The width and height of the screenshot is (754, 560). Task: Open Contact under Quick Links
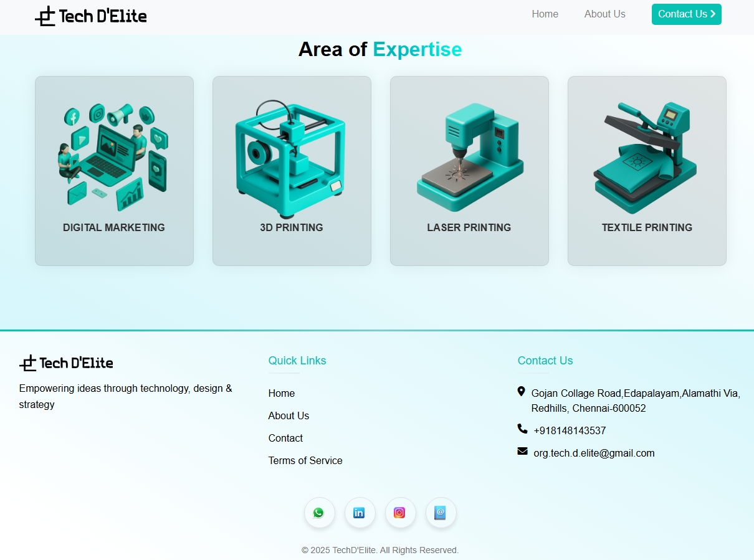pyautogui.click(x=285, y=438)
